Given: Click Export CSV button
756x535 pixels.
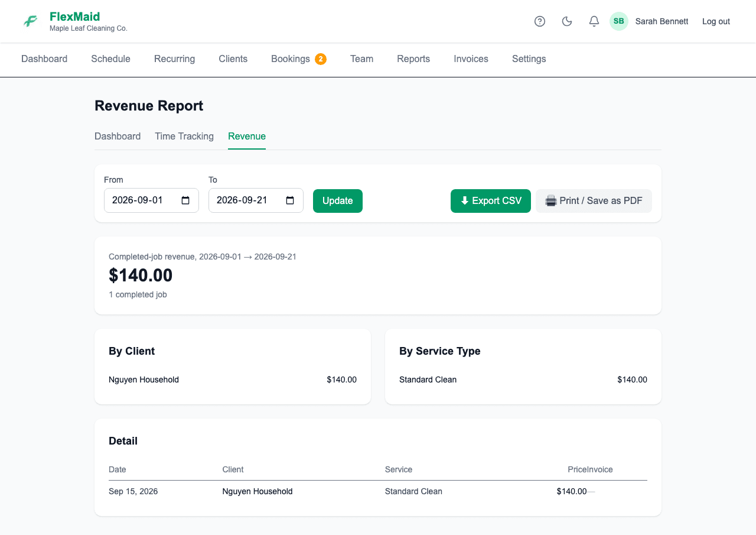Looking at the screenshot, I should [491, 201].
